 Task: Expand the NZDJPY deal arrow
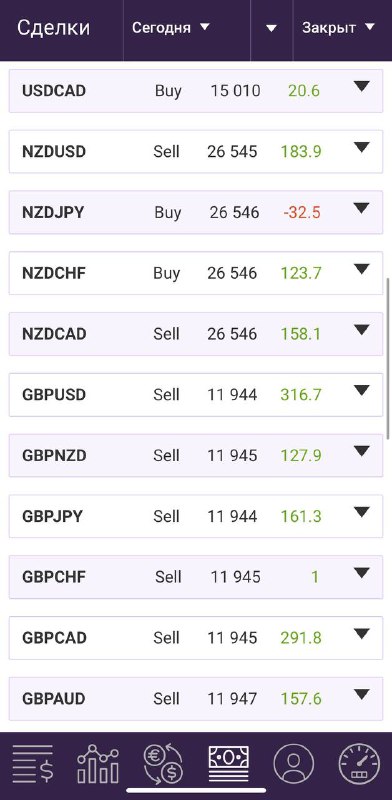coord(361,209)
